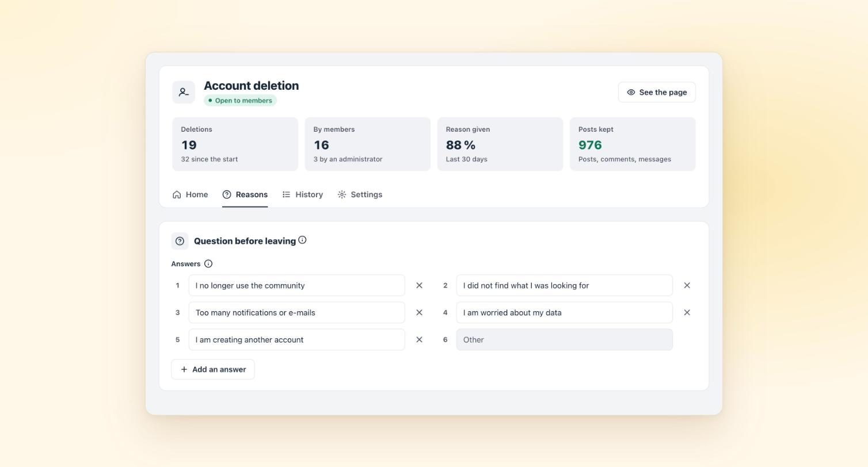This screenshot has width=868, height=467.
Task: Go to the Settings tab
Action: point(360,194)
